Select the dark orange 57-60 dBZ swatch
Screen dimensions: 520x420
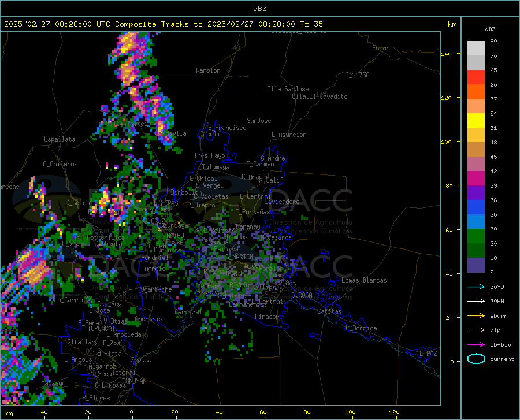[x=476, y=92]
